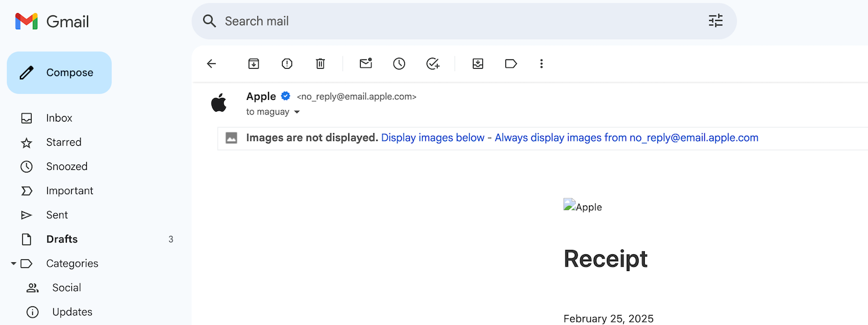Click the Display images below link
This screenshot has width=868, height=325.
(432, 138)
